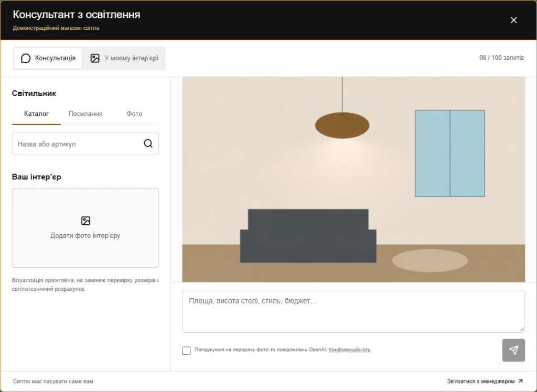
Task: Click the Демонстраційний магазин світла subtitle
Action: 56,28
